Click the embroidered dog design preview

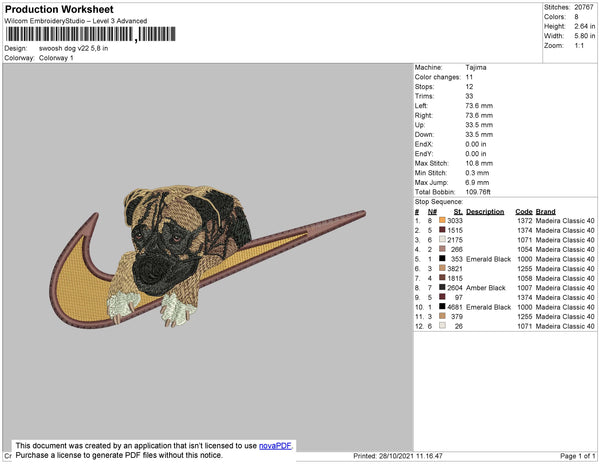point(207,257)
